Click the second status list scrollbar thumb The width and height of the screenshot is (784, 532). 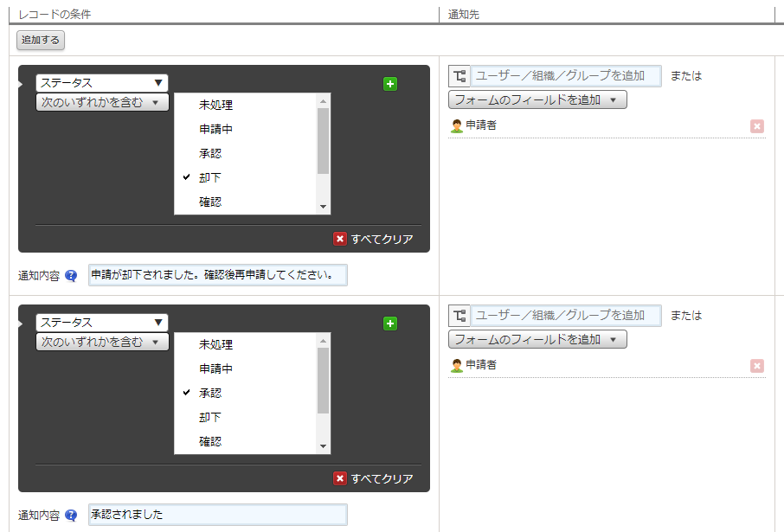(x=323, y=381)
